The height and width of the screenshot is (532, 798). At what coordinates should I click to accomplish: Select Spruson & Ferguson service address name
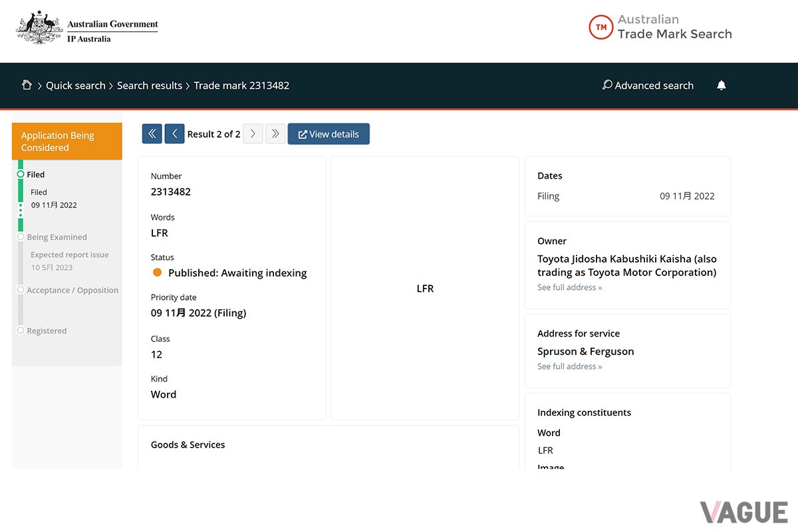pyautogui.click(x=586, y=351)
